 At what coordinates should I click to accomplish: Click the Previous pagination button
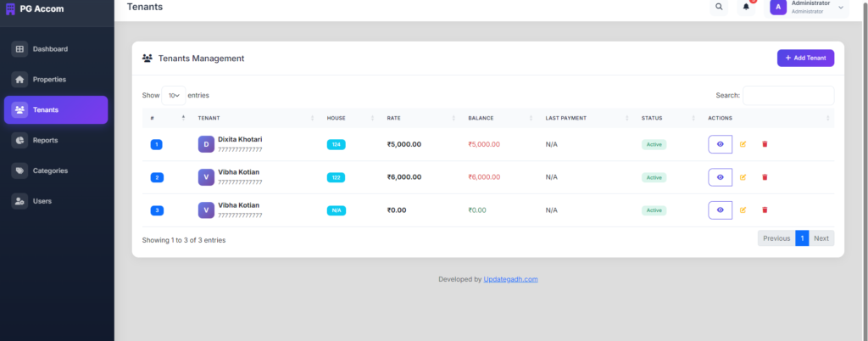776,238
